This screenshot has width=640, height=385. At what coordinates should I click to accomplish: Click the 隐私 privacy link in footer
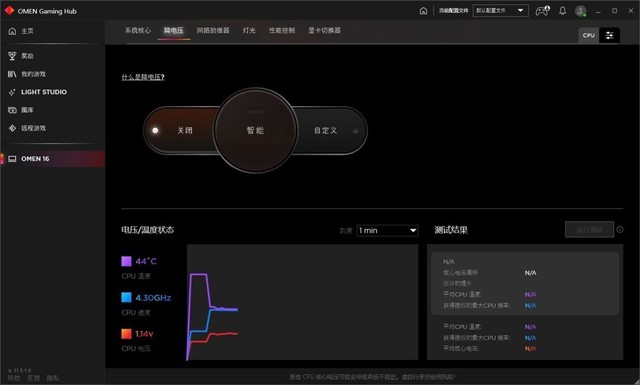click(53, 378)
